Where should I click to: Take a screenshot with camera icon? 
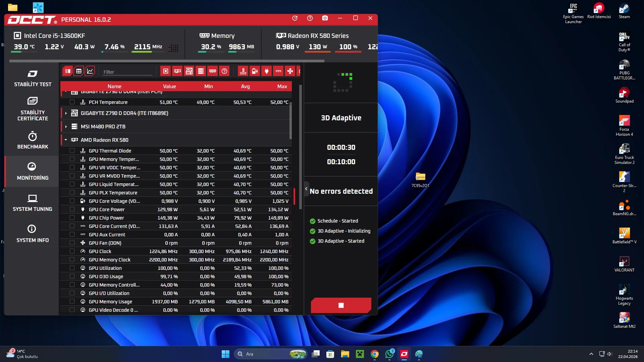(x=325, y=18)
